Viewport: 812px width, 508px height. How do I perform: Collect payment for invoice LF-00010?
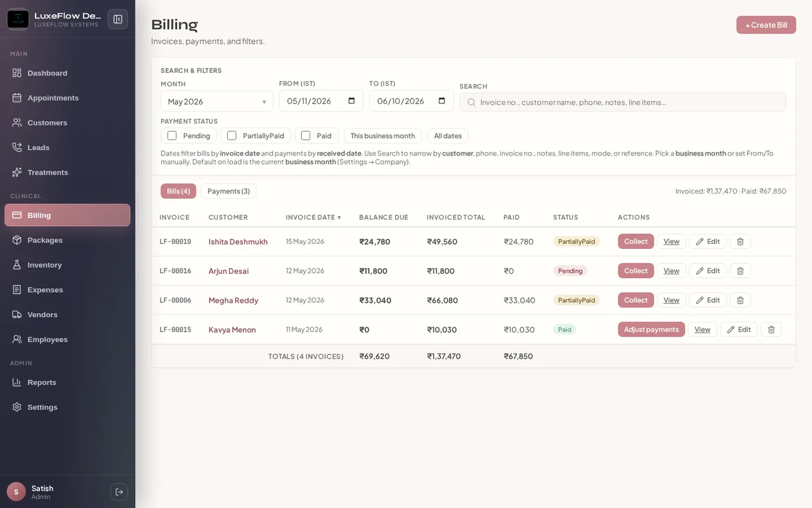pyautogui.click(x=636, y=241)
